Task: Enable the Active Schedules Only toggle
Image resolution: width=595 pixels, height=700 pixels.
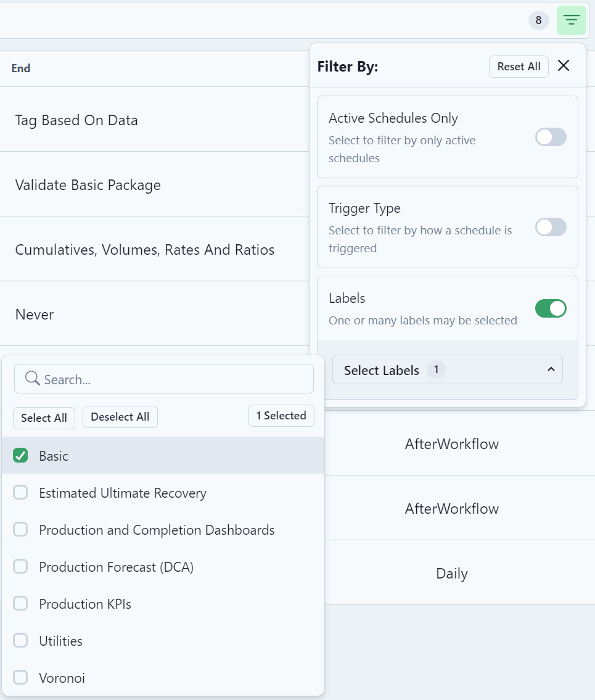Action: click(550, 137)
